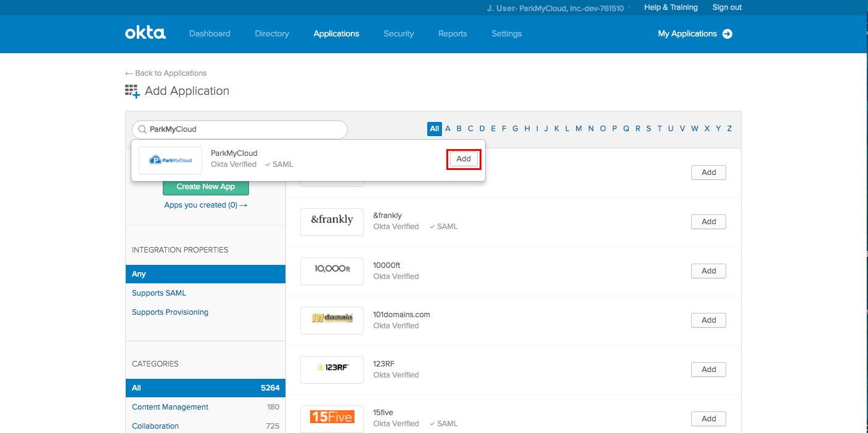This screenshot has width=868, height=433.
Task: Click the partially hidden top Add button
Action: click(708, 172)
